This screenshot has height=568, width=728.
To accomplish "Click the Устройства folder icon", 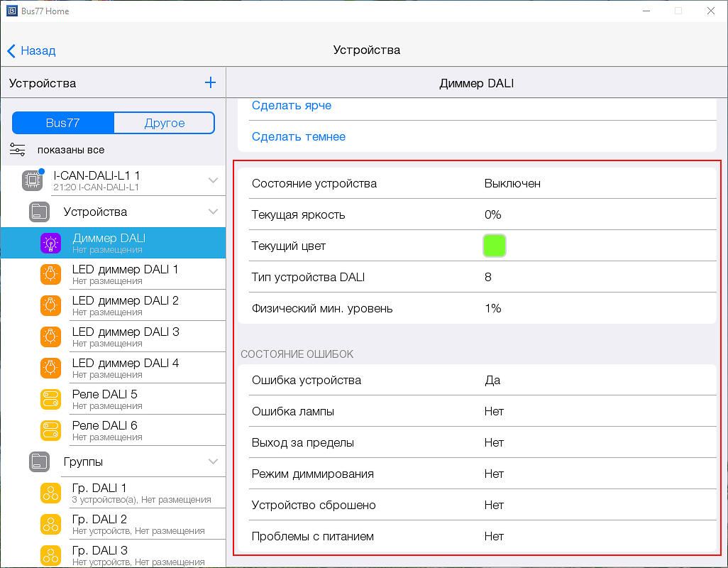I will 40,212.
